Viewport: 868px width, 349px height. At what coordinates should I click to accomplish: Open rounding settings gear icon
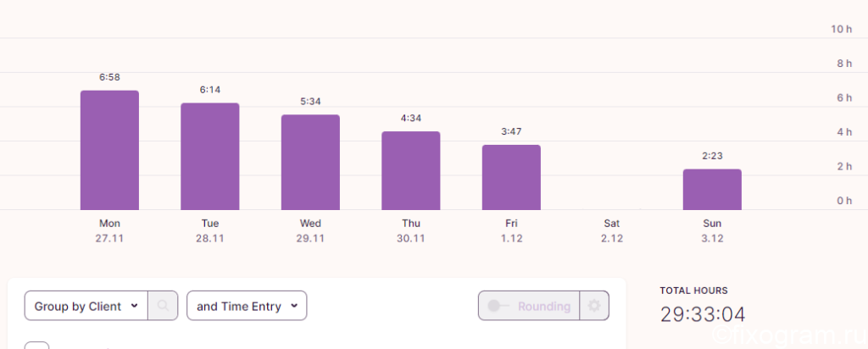tap(594, 305)
